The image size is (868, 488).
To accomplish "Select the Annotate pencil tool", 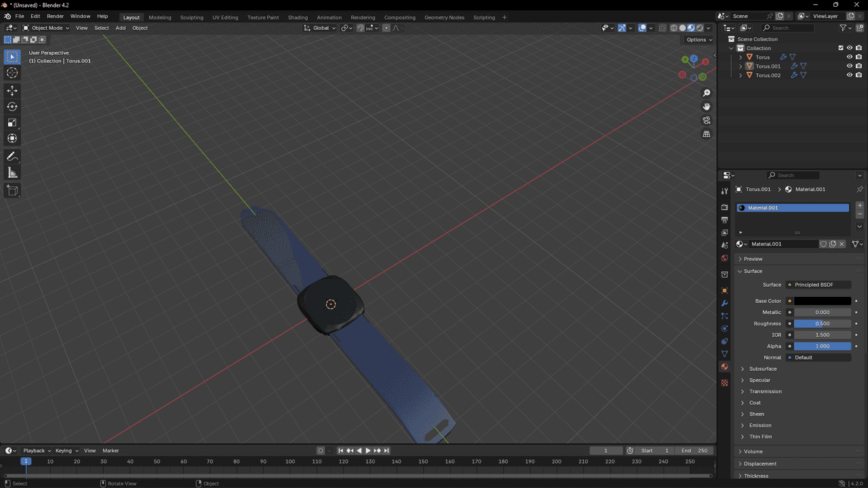I will pos(12,157).
